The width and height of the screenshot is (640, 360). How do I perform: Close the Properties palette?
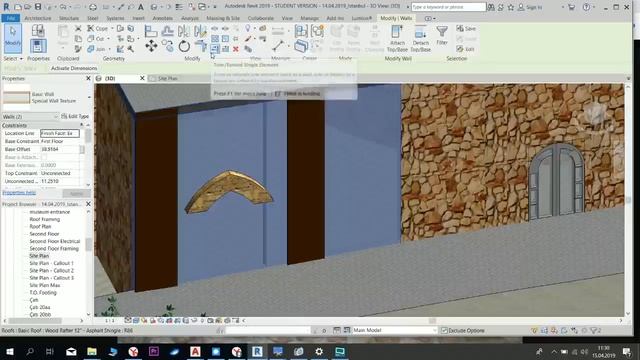[88, 78]
